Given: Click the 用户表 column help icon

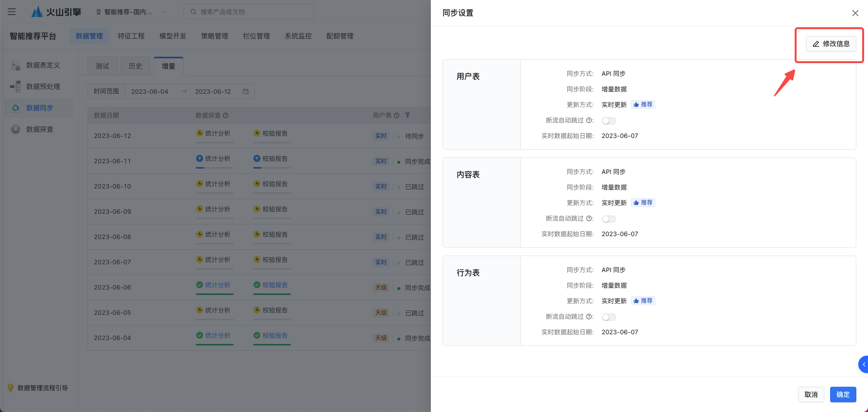Looking at the screenshot, I should tap(397, 116).
